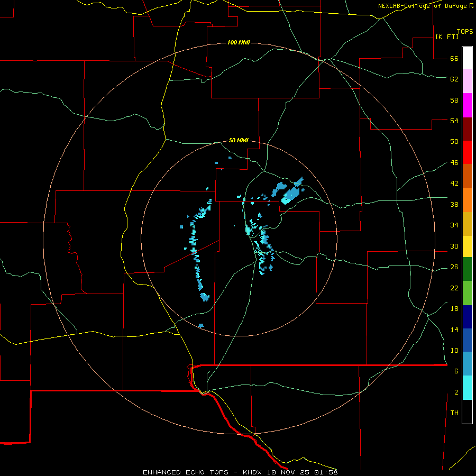Click the legend value "18"

click(454, 309)
